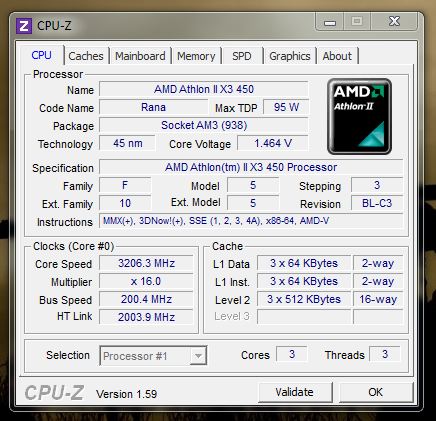Viewport: 436px width, 421px height.
Task: Close the CPU-Z window
Action: (394, 22)
